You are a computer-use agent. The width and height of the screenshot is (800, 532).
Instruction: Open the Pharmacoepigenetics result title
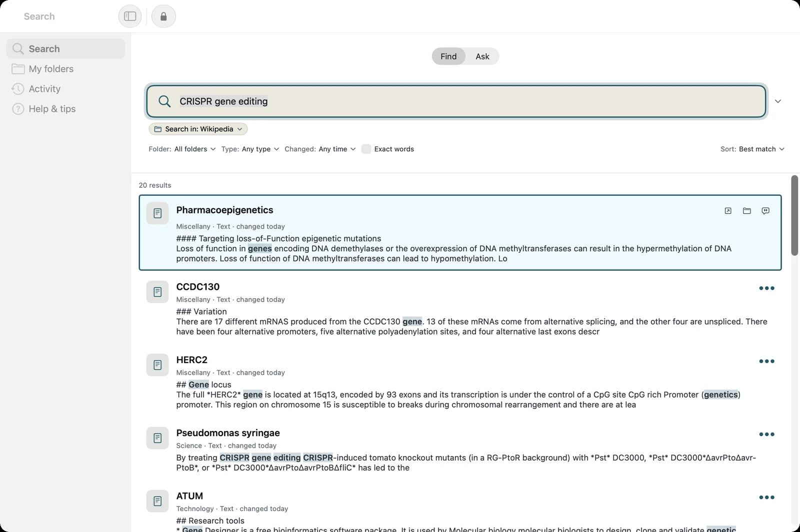(224, 210)
